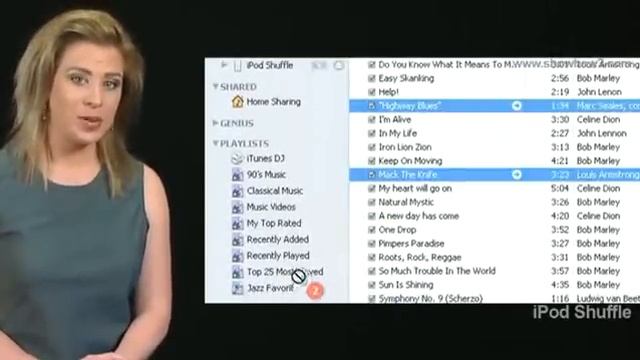
Task: Toggle the Highway Blues checkbox
Action: [x=371, y=106]
